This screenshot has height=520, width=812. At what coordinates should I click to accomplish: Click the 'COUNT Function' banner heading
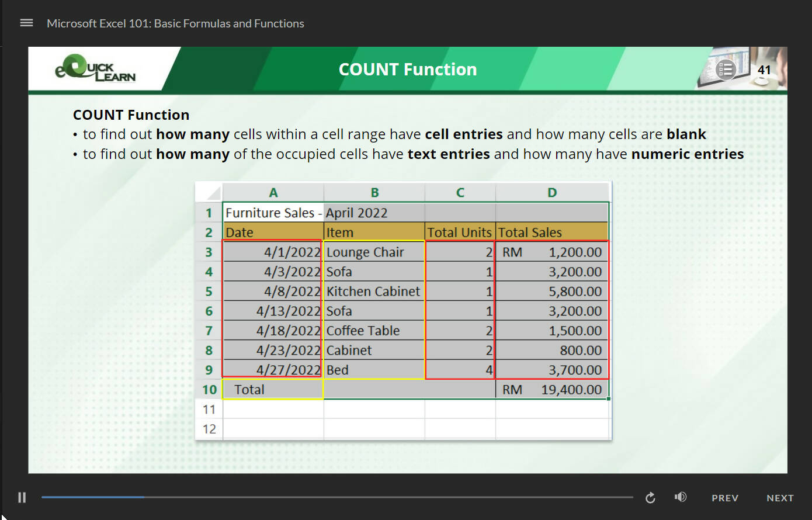tap(408, 70)
